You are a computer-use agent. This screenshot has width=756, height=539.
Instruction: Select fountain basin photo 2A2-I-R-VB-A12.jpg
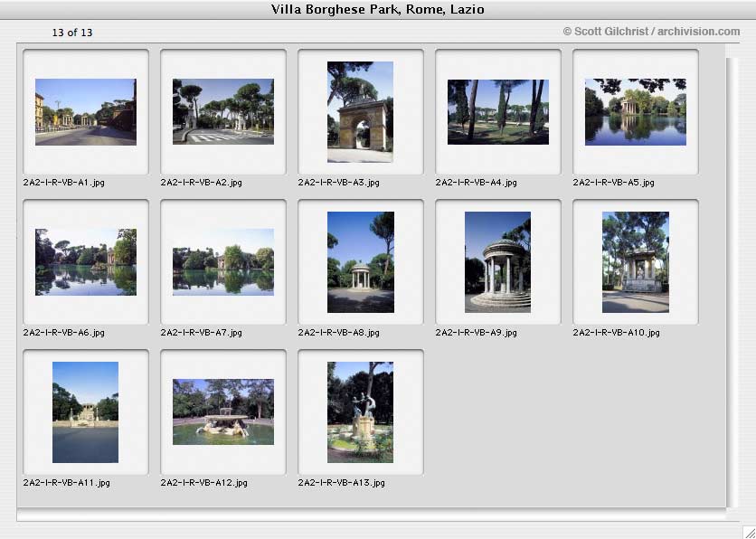223,411
